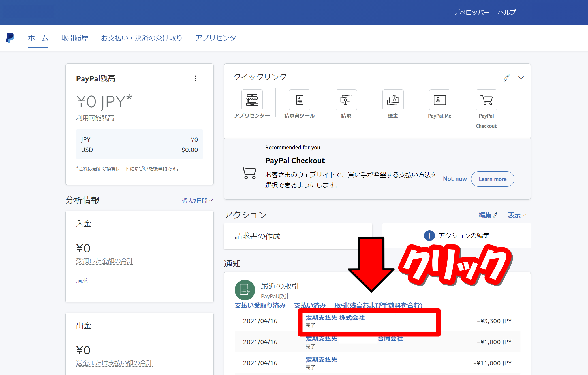
Task: Select the 支払い済み transaction filter
Action: 310,305
